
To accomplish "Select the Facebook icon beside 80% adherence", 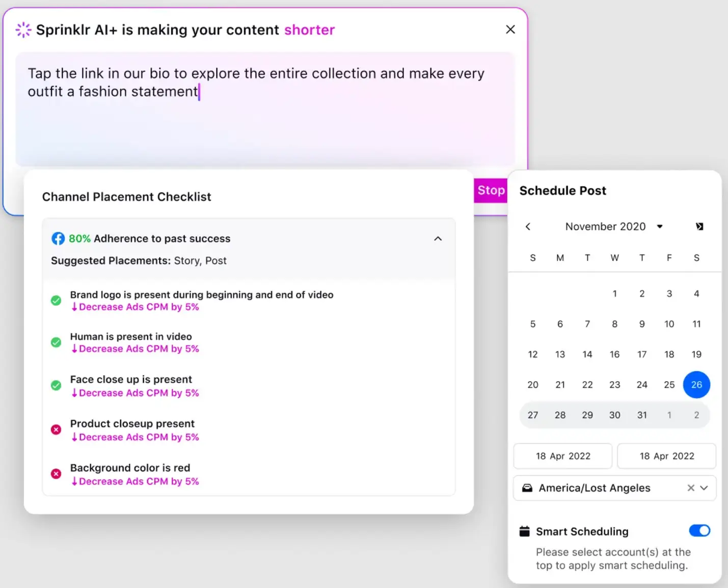I will [x=58, y=238].
